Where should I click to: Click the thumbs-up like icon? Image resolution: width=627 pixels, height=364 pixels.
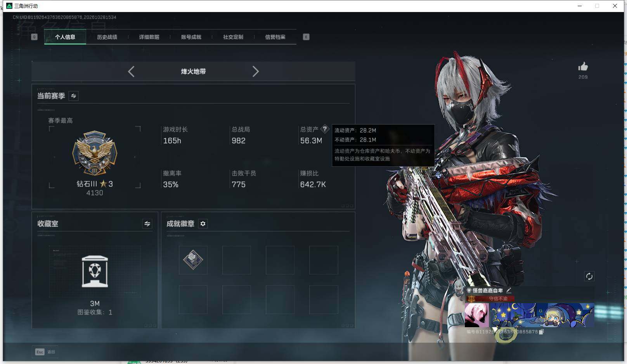(x=583, y=66)
